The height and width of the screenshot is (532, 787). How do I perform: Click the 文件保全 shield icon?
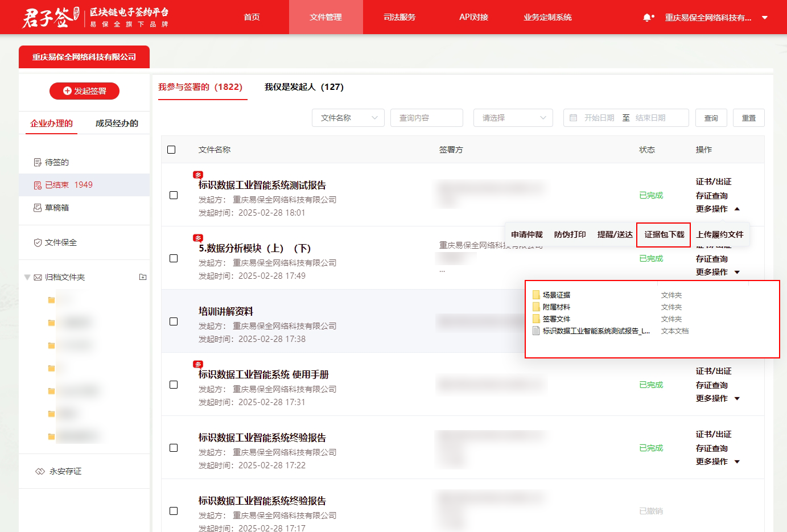(x=38, y=242)
